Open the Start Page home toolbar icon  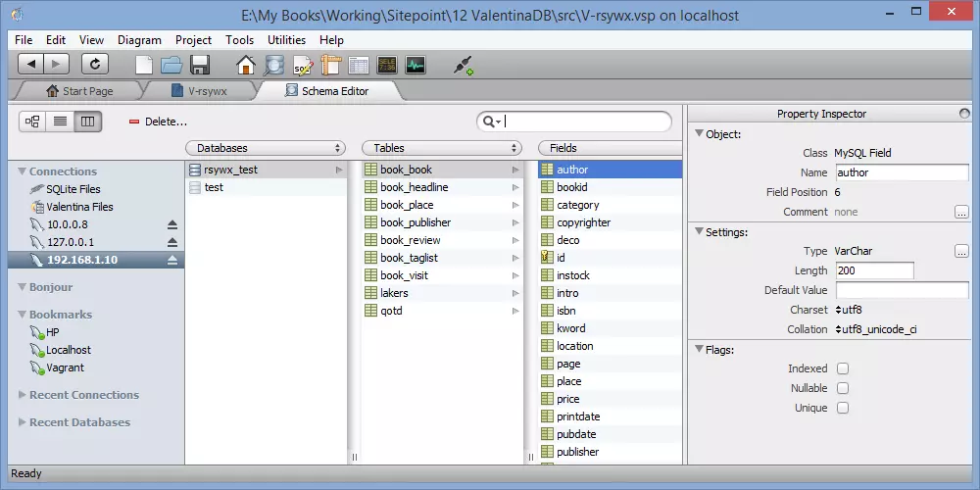[246, 65]
